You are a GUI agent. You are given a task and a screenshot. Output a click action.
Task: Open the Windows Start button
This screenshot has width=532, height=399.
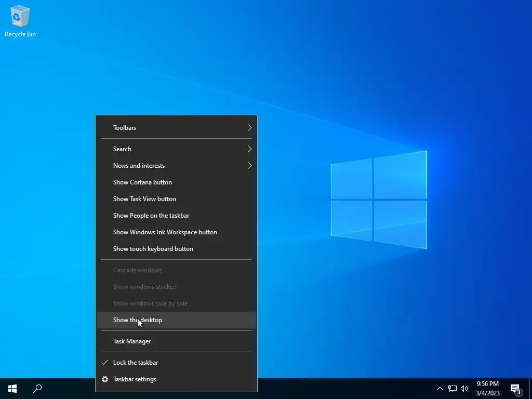pos(12,389)
